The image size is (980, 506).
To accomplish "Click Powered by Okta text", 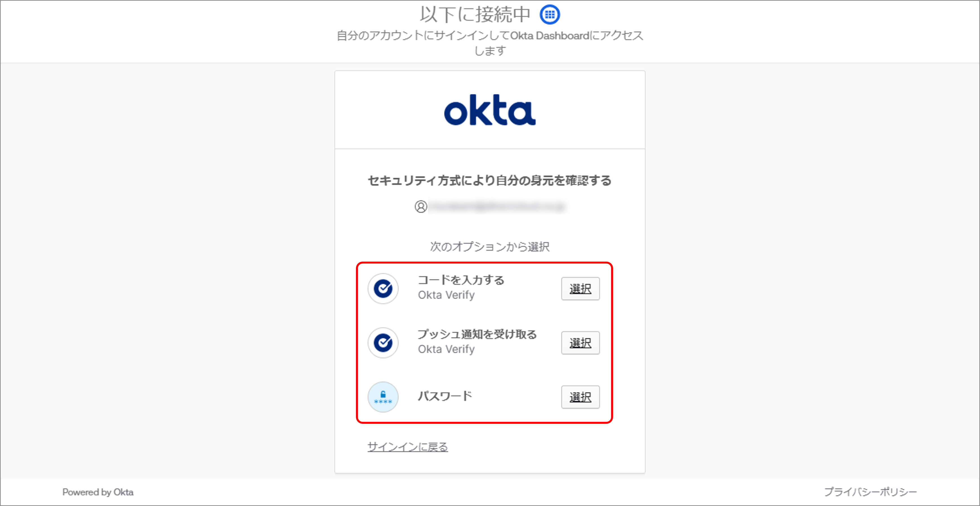I will [98, 492].
